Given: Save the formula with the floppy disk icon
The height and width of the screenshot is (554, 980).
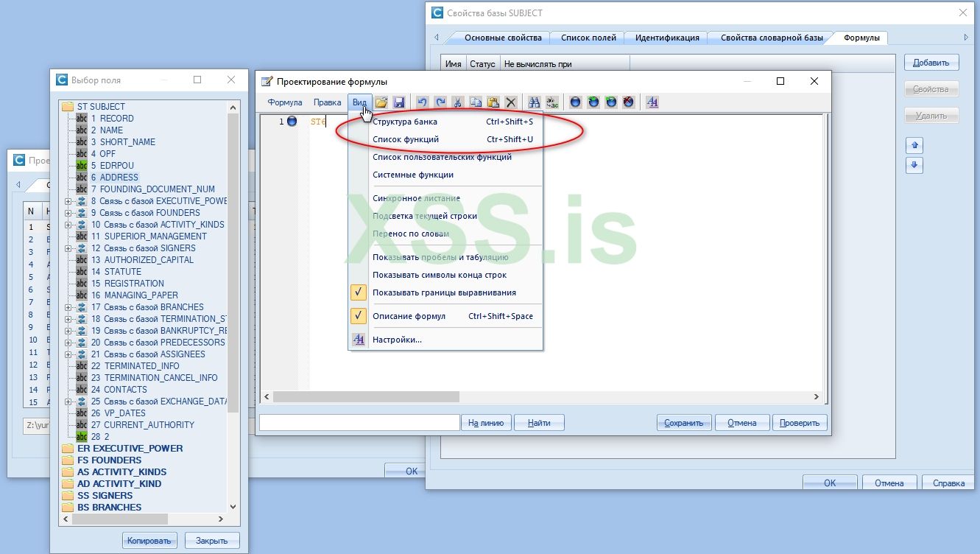Looking at the screenshot, I should [399, 102].
